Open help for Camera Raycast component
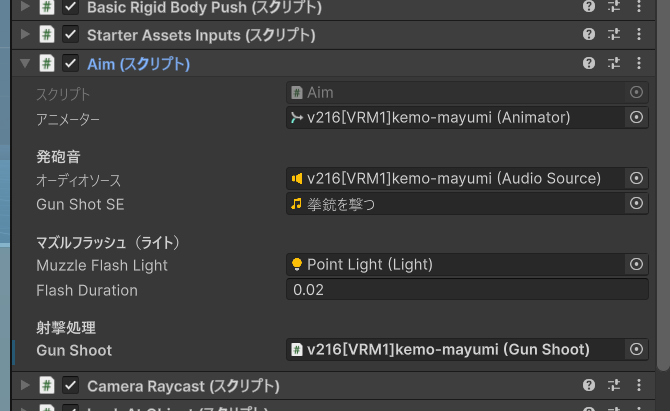Screen dimensions: 670x411 (x=589, y=385)
